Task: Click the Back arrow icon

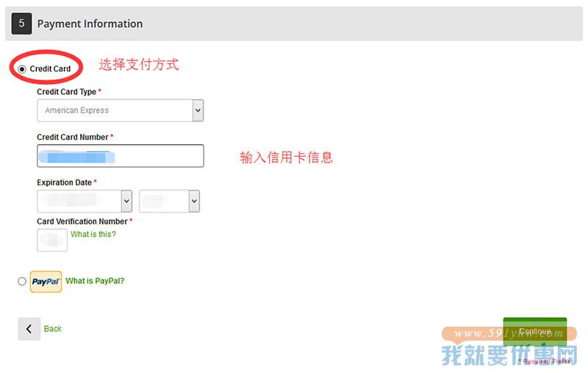Action: [x=29, y=329]
